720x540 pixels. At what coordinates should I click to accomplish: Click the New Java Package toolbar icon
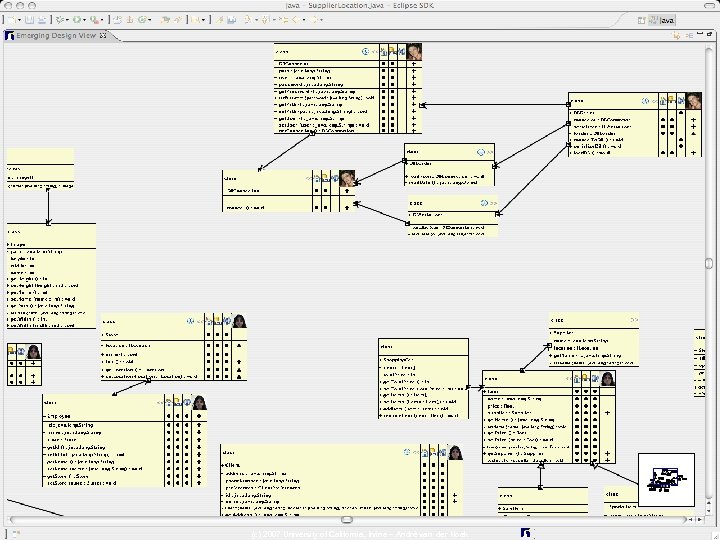(130, 20)
